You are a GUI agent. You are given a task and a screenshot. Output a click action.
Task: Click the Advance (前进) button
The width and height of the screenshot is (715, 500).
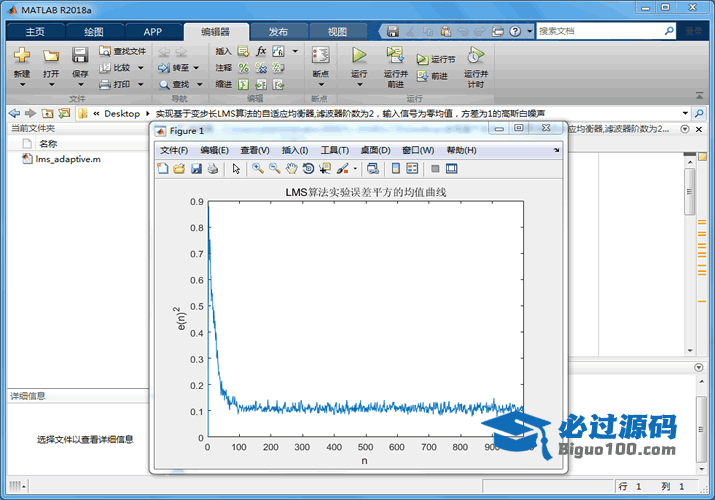point(432,76)
